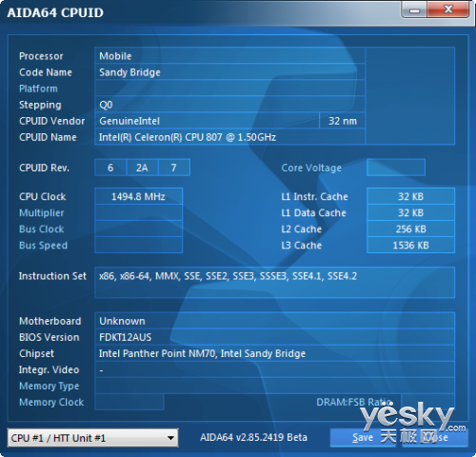Click the L2 Cache value 256 KB
This screenshot has width=476, height=457.
(411, 228)
